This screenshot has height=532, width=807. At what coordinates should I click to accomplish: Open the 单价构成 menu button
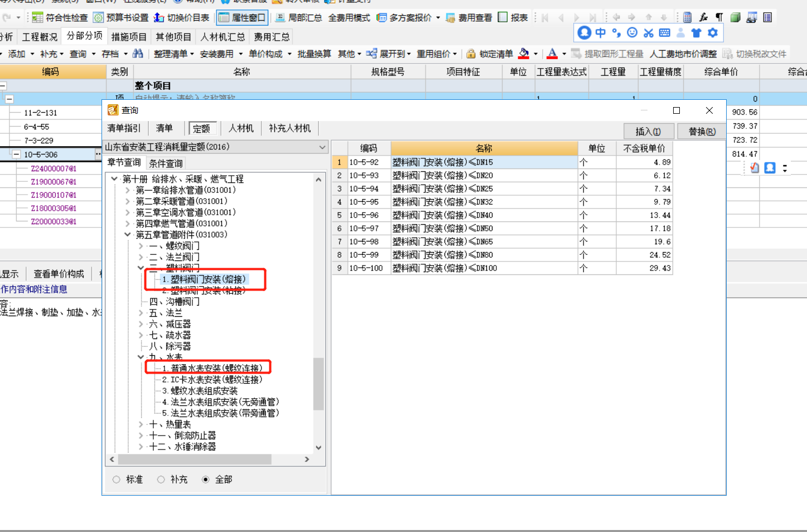pos(270,54)
